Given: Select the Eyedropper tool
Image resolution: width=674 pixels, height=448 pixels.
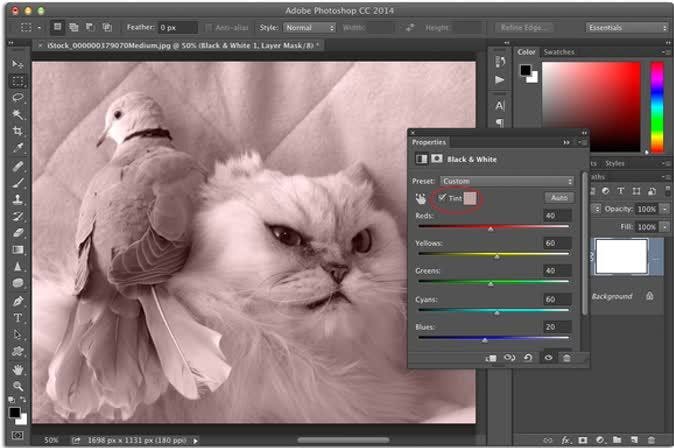Looking at the screenshot, I should (x=17, y=147).
